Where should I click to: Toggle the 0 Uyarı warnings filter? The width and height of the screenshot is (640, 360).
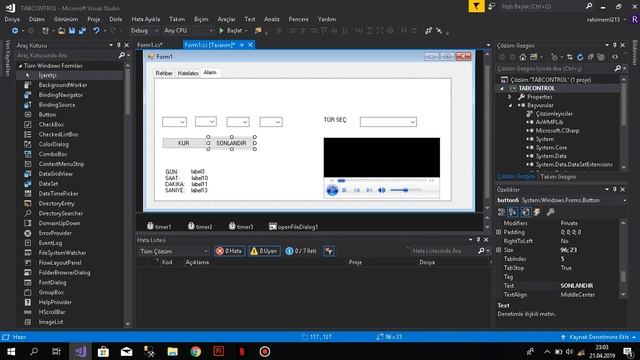tap(264, 251)
